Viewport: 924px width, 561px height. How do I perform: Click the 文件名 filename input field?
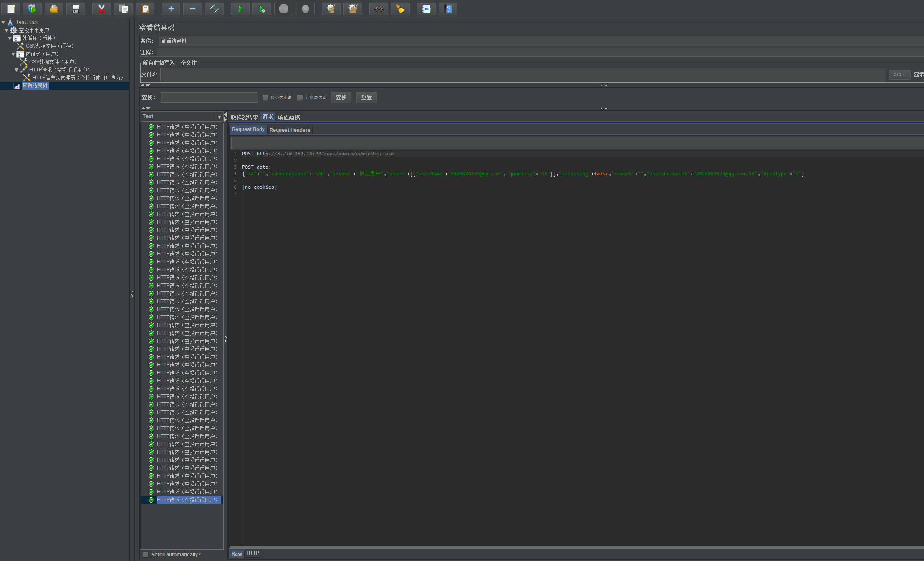pyautogui.click(x=523, y=74)
